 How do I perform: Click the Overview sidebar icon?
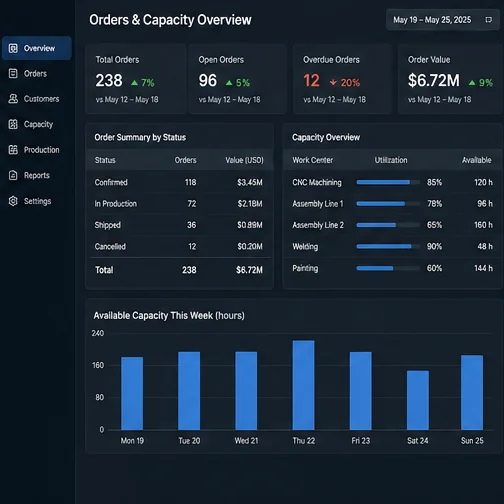tap(13, 48)
